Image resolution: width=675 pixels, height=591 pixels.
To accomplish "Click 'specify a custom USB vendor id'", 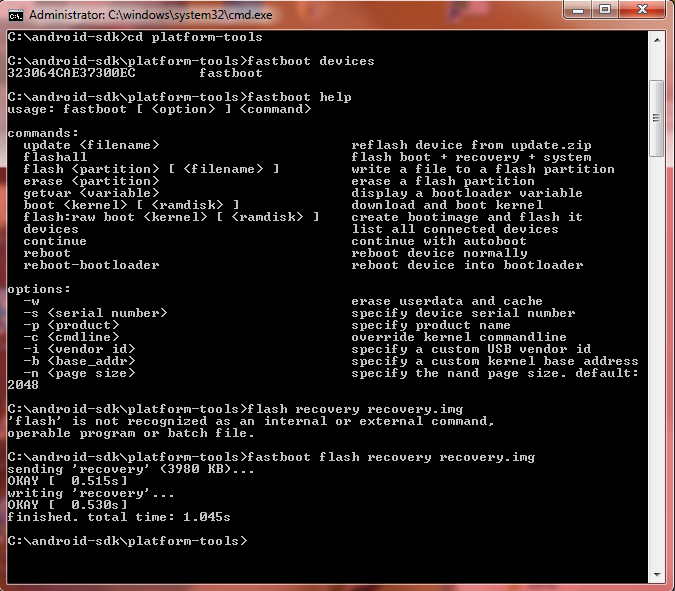I will click(471, 349).
